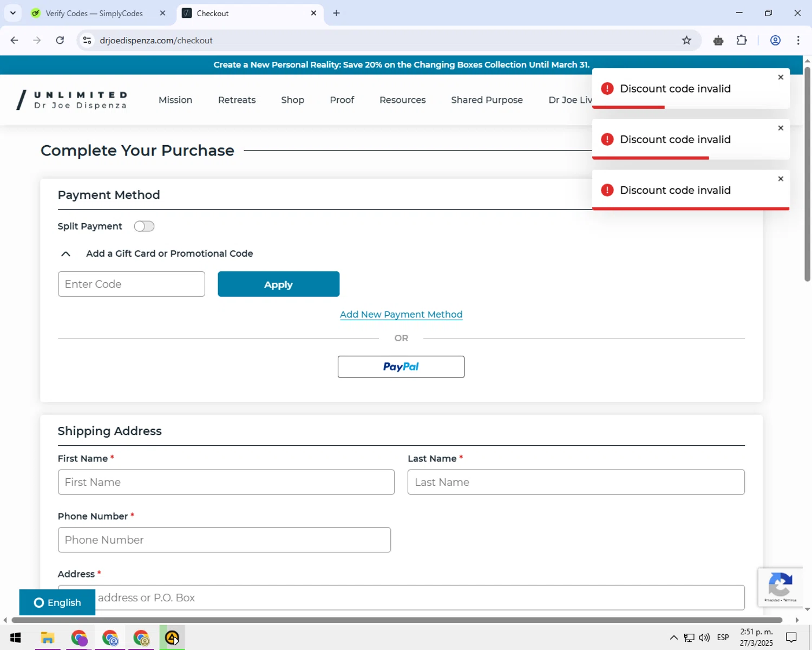Dismiss the bottom Discount code invalid notification
This screenshot has height=650, width=812.
[x=781, y=179]
